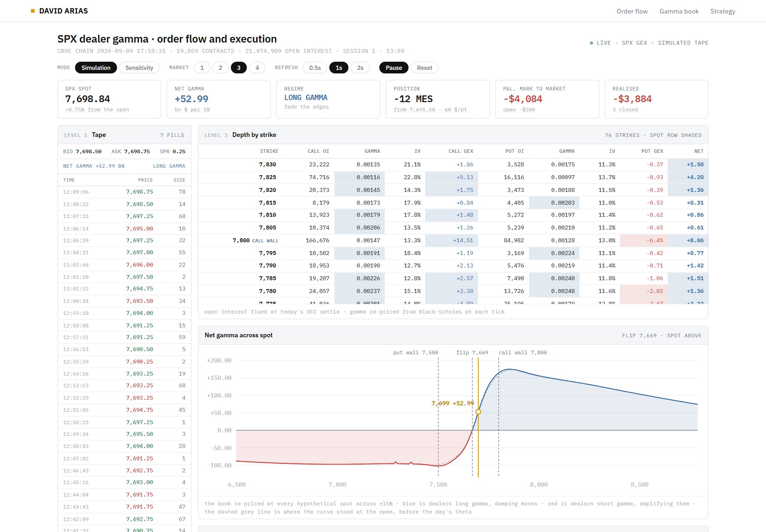Click the 'flip 7,669' chart label

click(472, 353)
